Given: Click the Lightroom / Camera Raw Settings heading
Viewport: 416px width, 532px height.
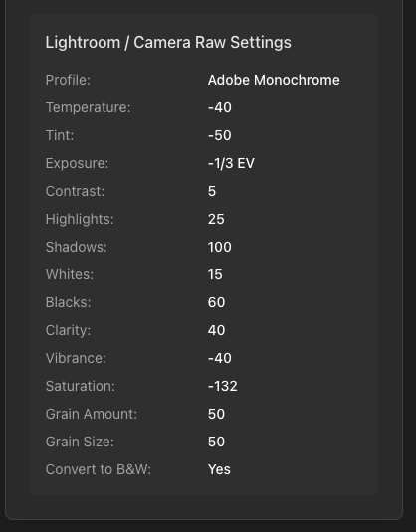Looking at the screenshot, I should (x=168, y=43).
